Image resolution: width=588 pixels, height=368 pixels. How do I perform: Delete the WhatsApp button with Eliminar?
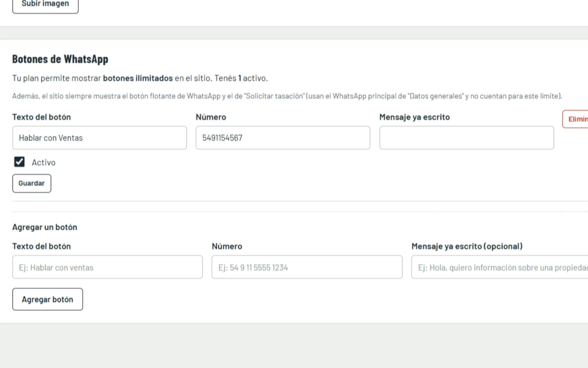pos(576,119)
